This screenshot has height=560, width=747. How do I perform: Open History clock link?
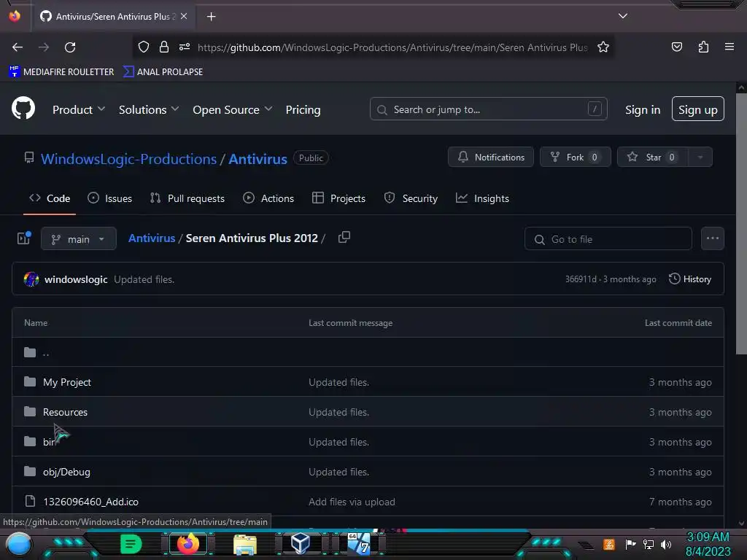pos(690,279)
